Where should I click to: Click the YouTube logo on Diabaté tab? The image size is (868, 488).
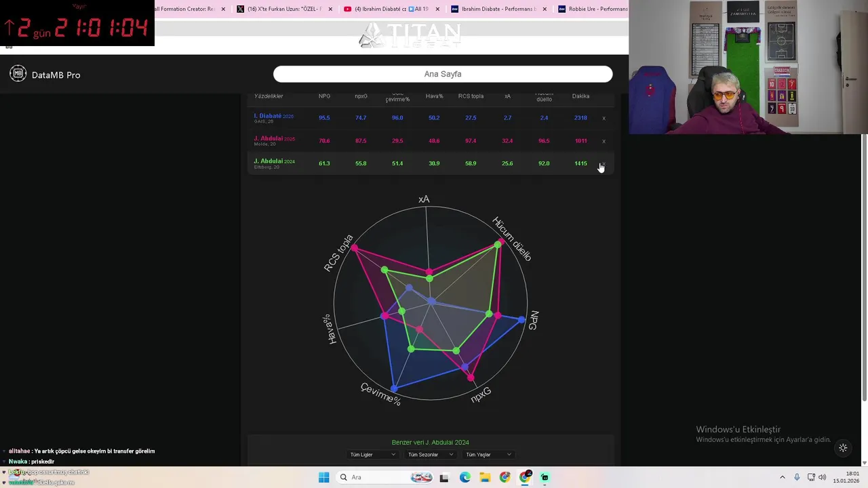348,9
